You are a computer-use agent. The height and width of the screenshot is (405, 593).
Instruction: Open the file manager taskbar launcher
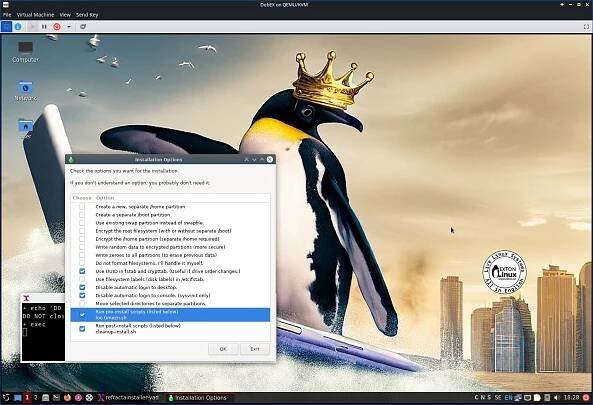(x=46, y=398)
